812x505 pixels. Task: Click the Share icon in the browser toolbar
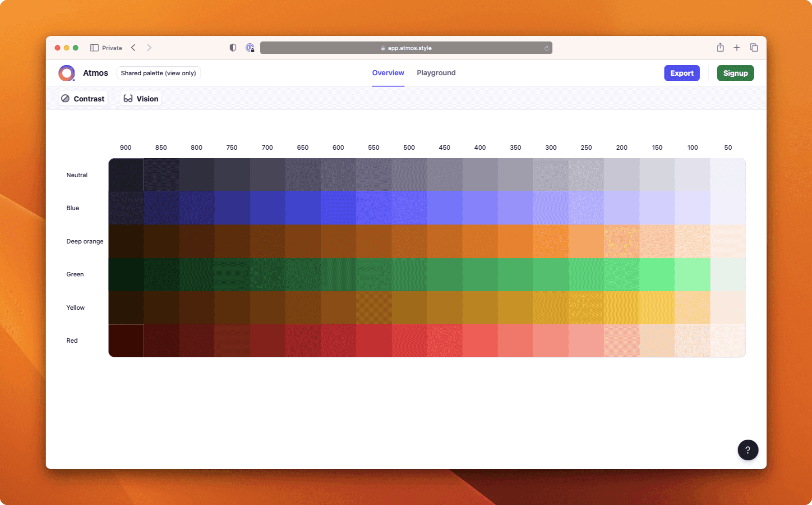(720, 47)
